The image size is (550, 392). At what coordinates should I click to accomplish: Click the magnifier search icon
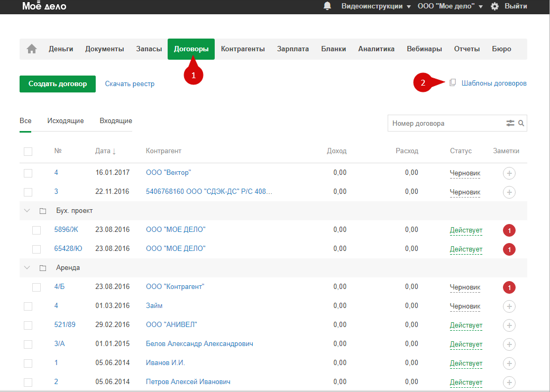pos(521,123)
